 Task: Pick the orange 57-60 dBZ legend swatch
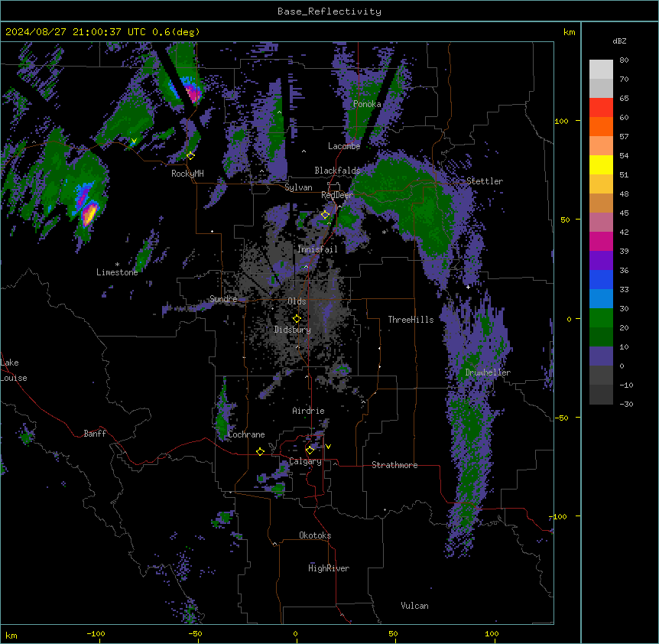coord(601,126)
